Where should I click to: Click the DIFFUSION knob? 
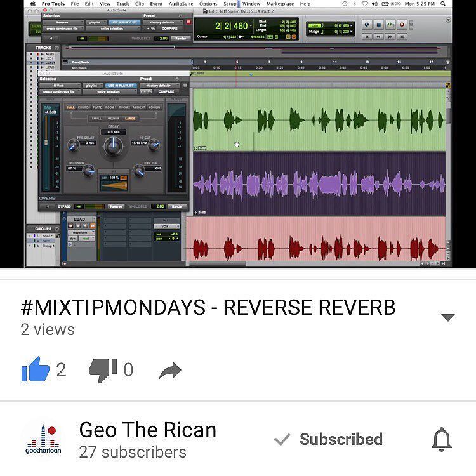(x=88, y=170)
